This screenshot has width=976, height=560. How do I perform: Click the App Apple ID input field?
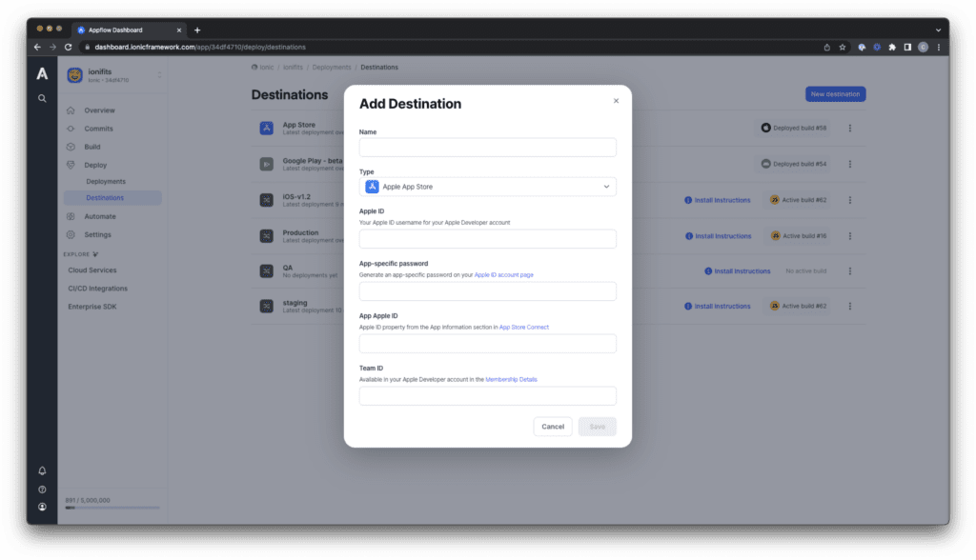pyautogui.click(x=487, y=344)
